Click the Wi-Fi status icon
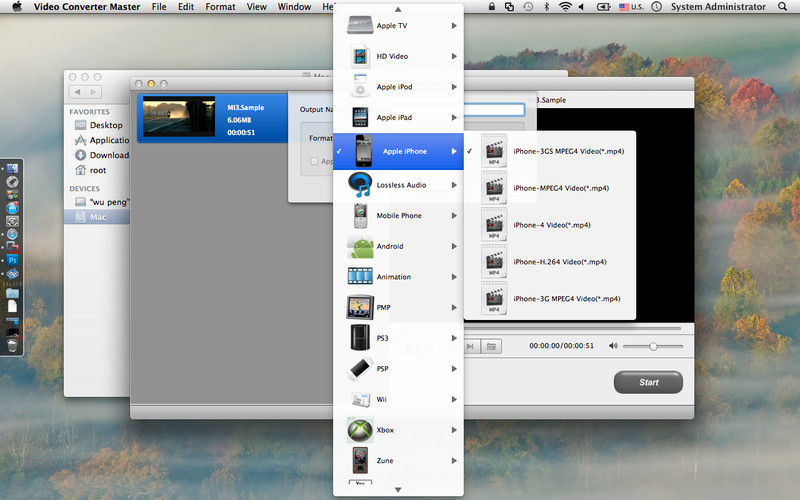The width and height of the screenshot is (800, 500). tap(565, 7)
